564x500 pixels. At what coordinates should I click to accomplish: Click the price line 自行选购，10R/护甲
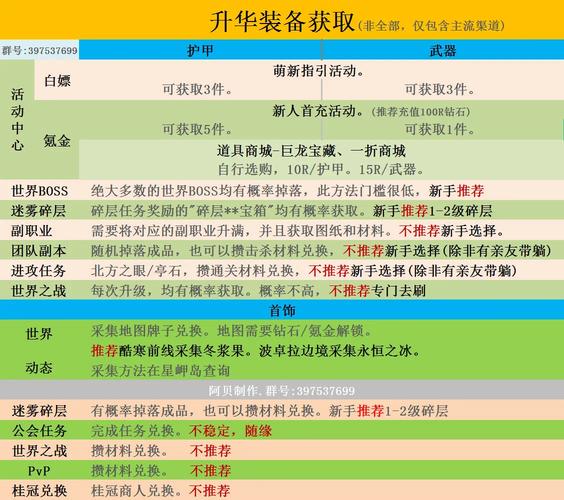coord(280,169)
